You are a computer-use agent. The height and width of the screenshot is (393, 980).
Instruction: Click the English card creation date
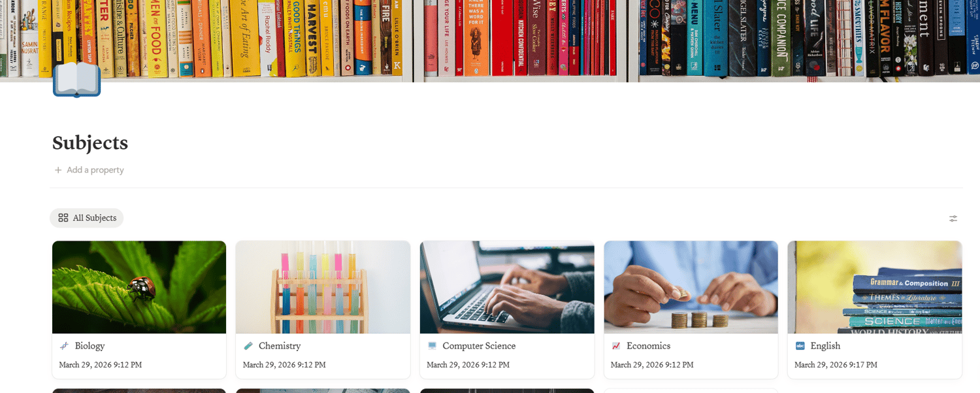pyautogui.click(x=836, y=365)
